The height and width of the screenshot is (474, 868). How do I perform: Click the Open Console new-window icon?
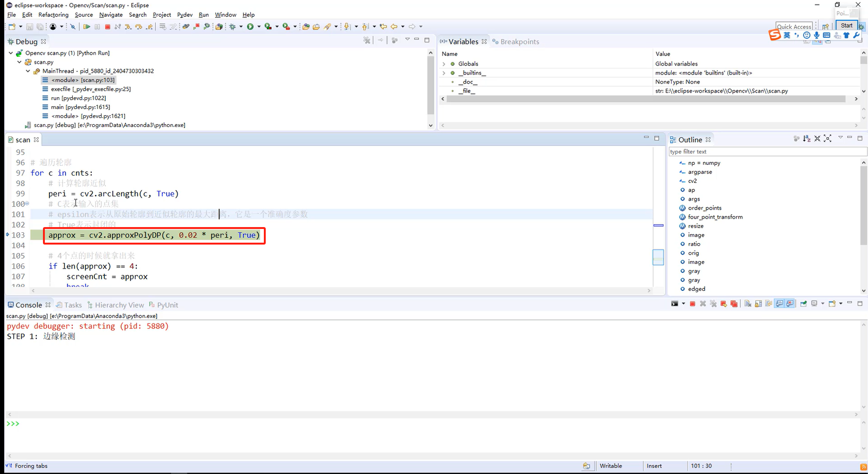832,304
